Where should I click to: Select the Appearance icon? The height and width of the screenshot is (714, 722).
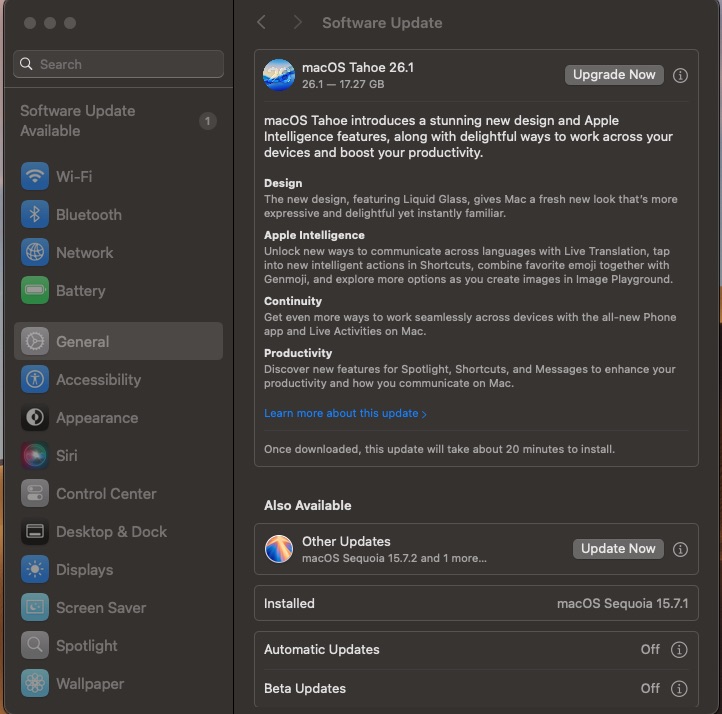point(35,418)
